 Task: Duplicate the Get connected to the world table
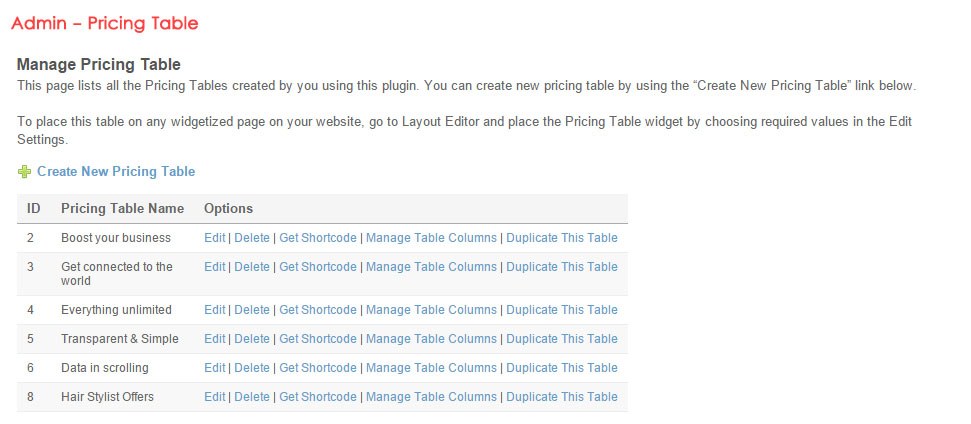[x=562, y=267]
